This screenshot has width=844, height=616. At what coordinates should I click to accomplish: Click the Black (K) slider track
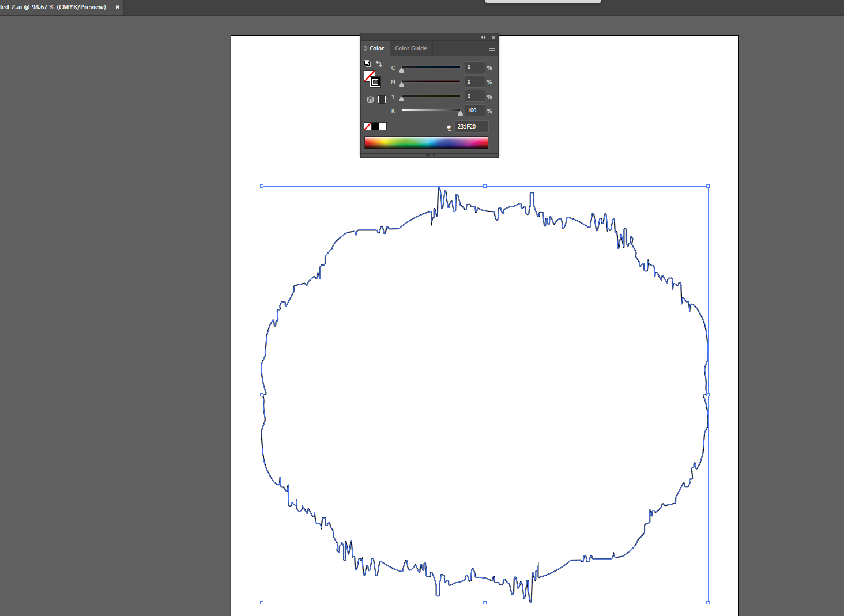(x=431, y=110)
